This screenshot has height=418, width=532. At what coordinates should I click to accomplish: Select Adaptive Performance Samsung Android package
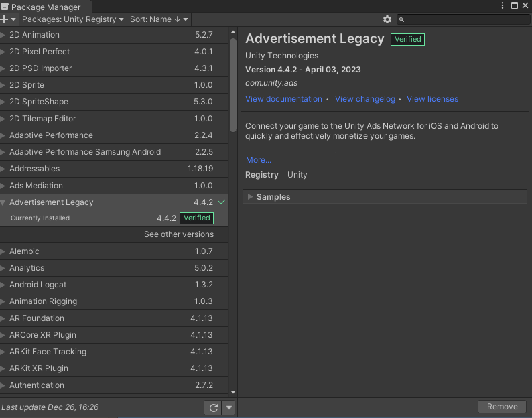click(x=114, y=152)
